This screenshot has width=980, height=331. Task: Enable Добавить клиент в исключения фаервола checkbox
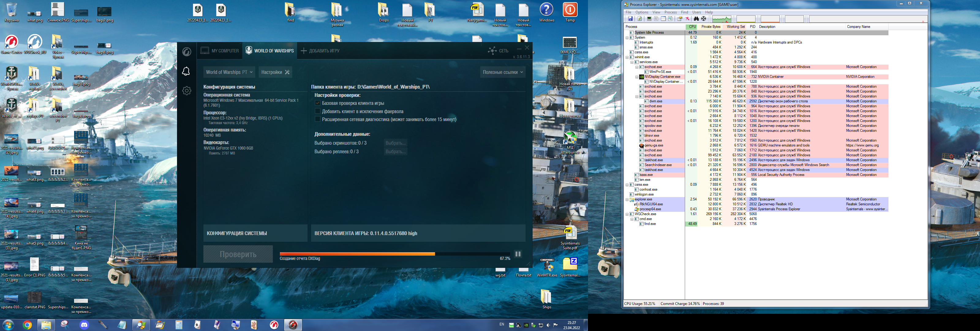(317, 111)
